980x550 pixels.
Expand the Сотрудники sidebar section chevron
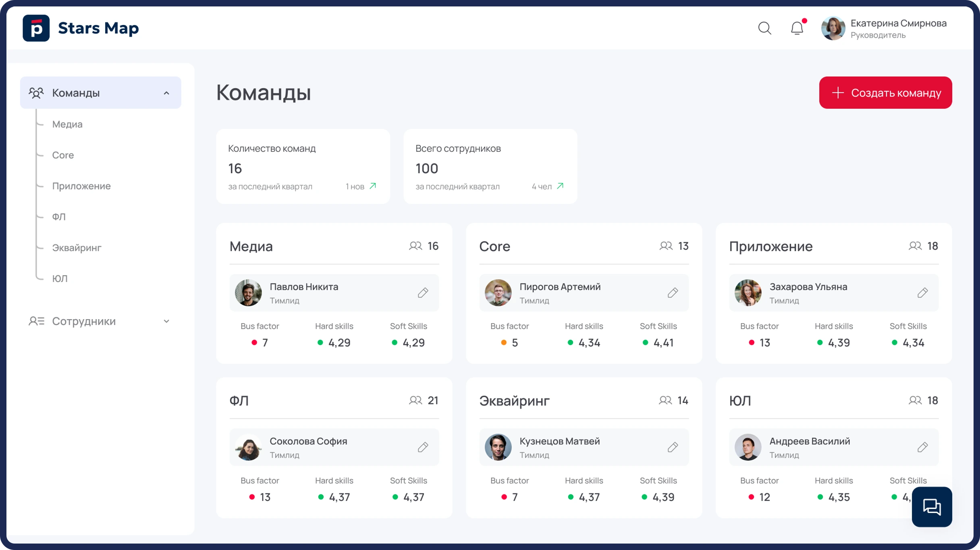(166, 321)
